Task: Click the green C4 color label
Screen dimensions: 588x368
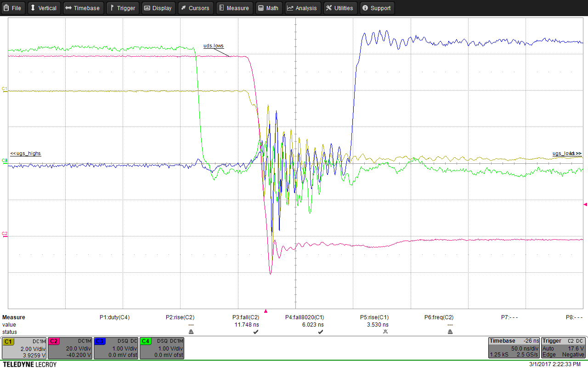Action: (x=146, y=341)
